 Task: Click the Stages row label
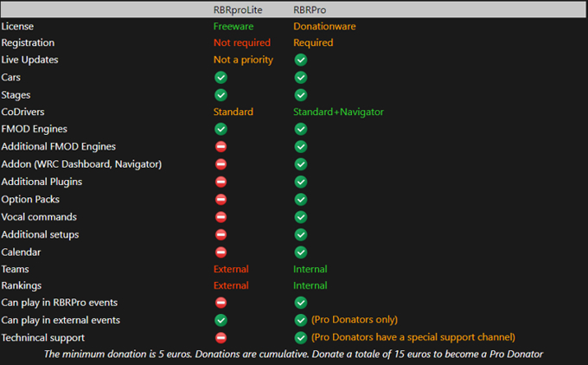(x=16, y=95)
